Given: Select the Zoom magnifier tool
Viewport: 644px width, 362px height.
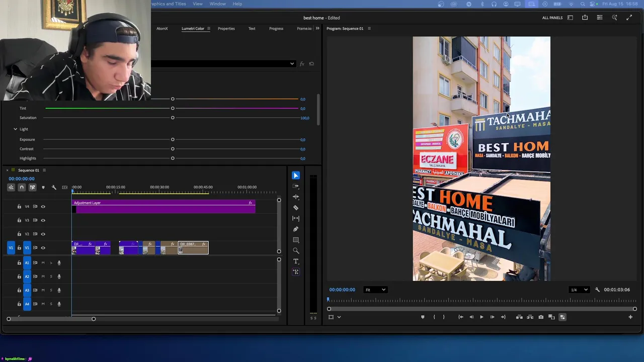Looking at the screenshot, I should (x=296, y=250).
